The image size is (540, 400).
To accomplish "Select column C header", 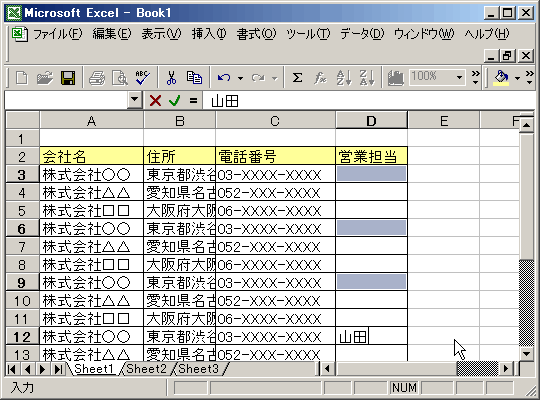I will click(275, 121).
